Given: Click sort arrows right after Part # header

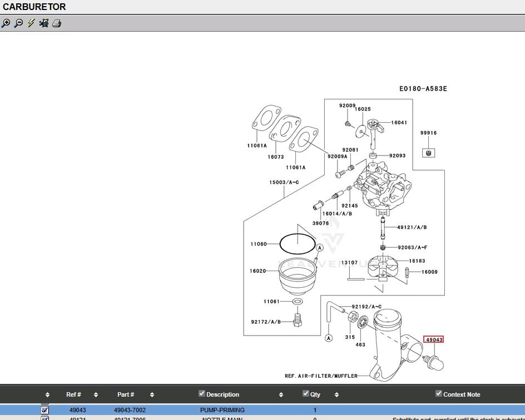Looking at the screenshot, I should pos(152,395).
